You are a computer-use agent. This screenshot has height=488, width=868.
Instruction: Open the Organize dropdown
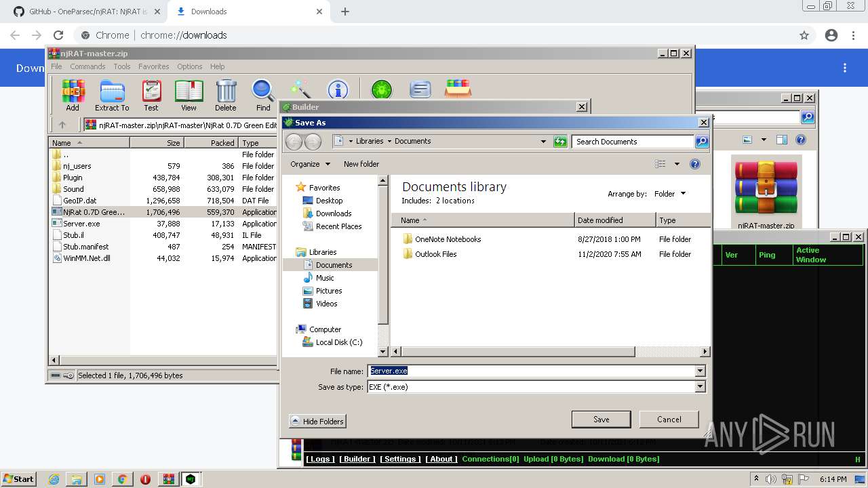310,164
